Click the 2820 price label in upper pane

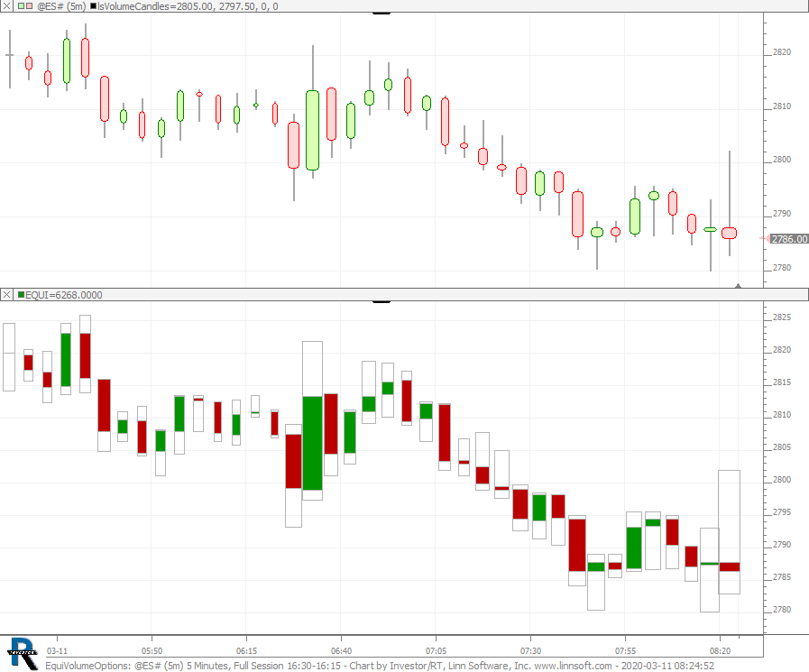click(x=782, y=52)
